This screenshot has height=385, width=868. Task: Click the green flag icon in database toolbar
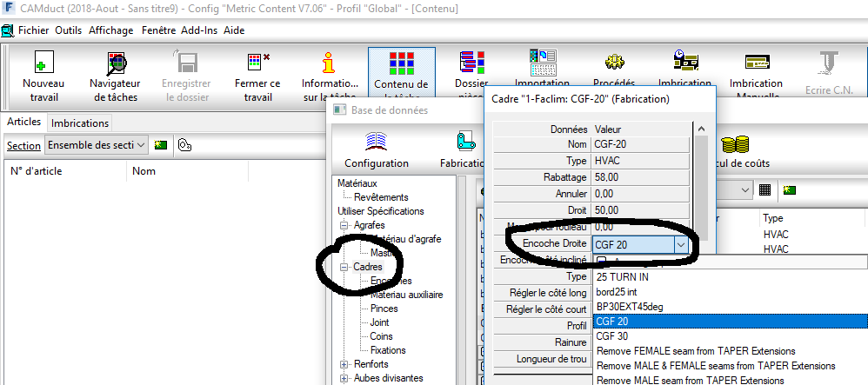coord(790,189)
